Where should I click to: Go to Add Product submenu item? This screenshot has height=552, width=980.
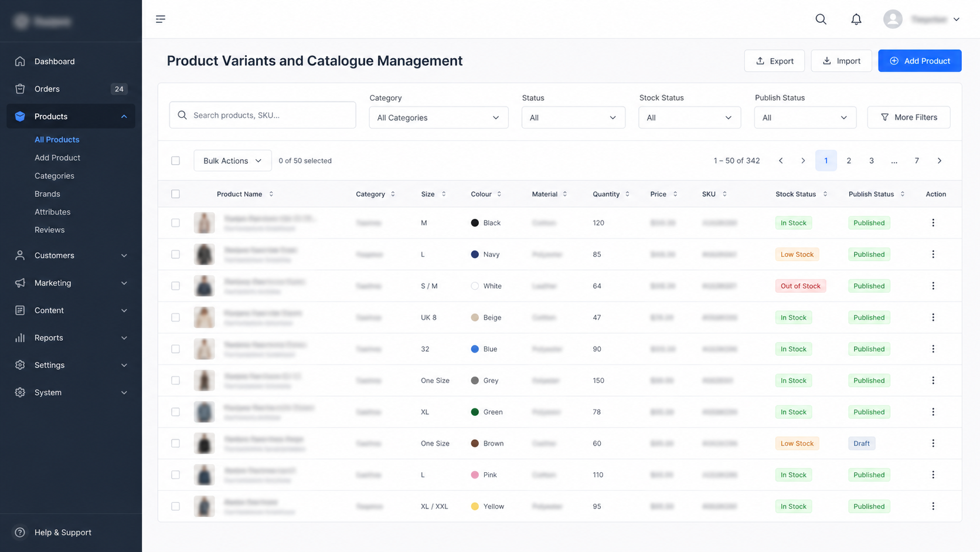point(57,158)
